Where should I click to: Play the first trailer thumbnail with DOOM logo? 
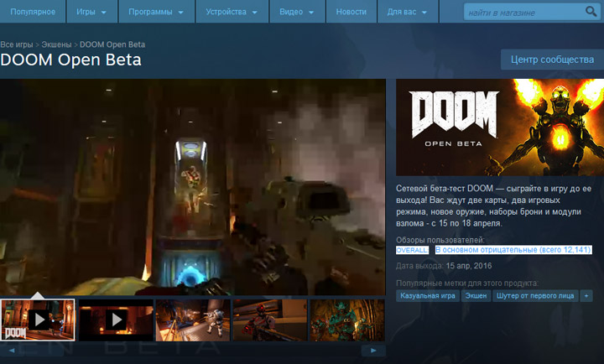click(38, 320)
